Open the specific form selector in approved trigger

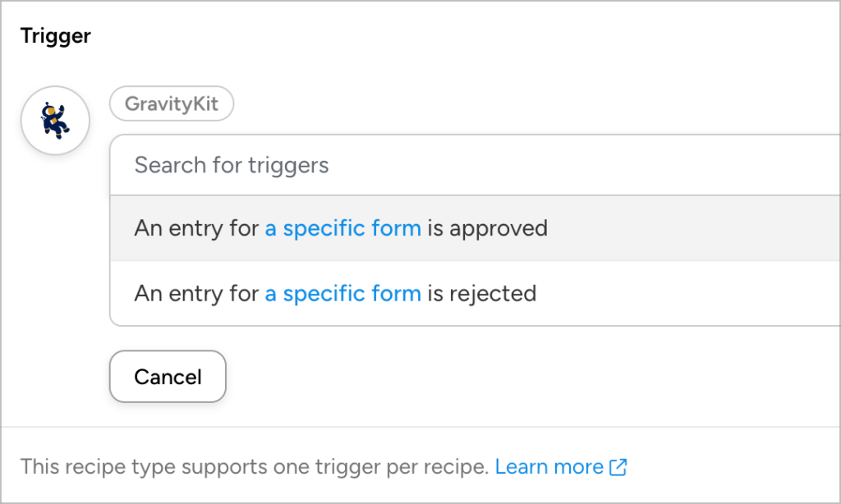pos(342,227)
